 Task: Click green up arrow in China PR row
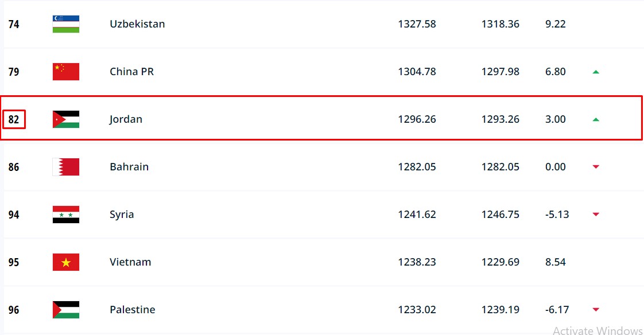click(596, 72)
